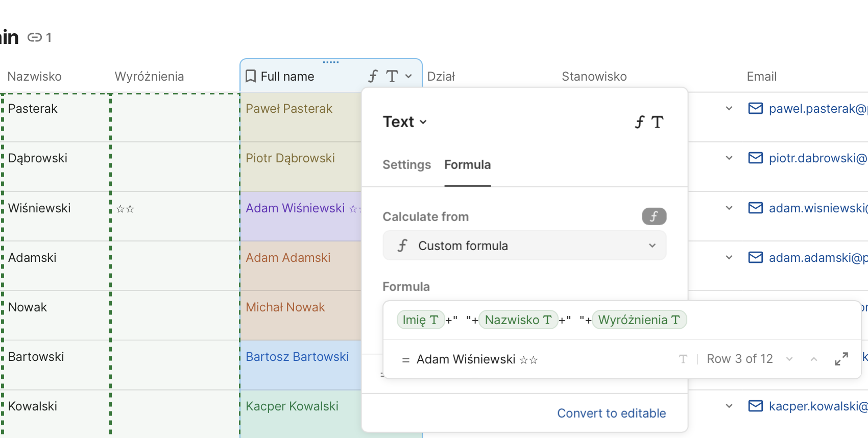Viewport: 868px width, 438px height.
Task: Open the Full name column header menu chevron
Action: coord(408,77)
